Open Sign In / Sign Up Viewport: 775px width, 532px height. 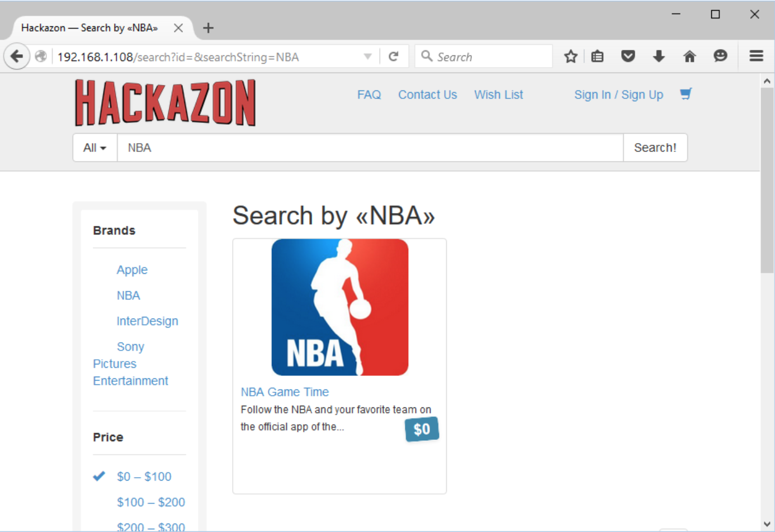pos(618,95)
